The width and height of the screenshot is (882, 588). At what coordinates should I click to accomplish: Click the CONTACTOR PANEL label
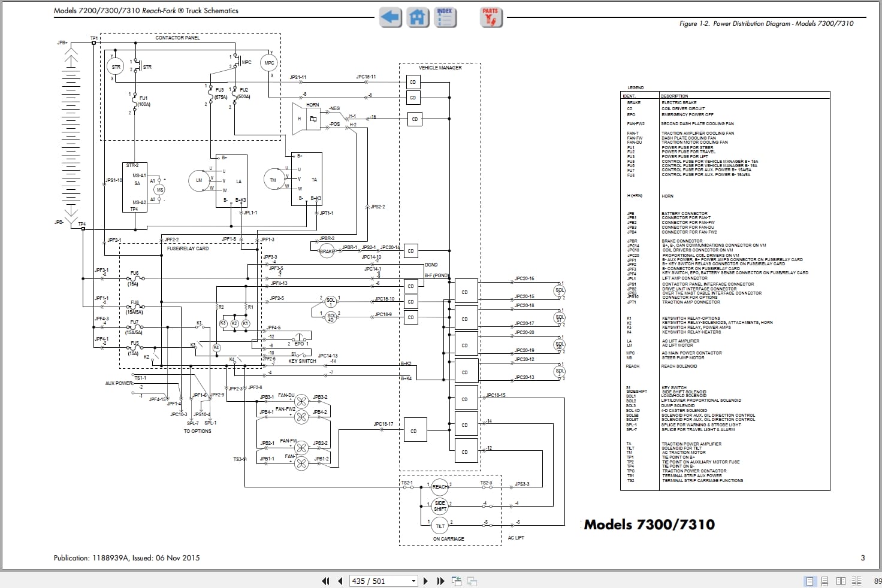pos(178,38)
